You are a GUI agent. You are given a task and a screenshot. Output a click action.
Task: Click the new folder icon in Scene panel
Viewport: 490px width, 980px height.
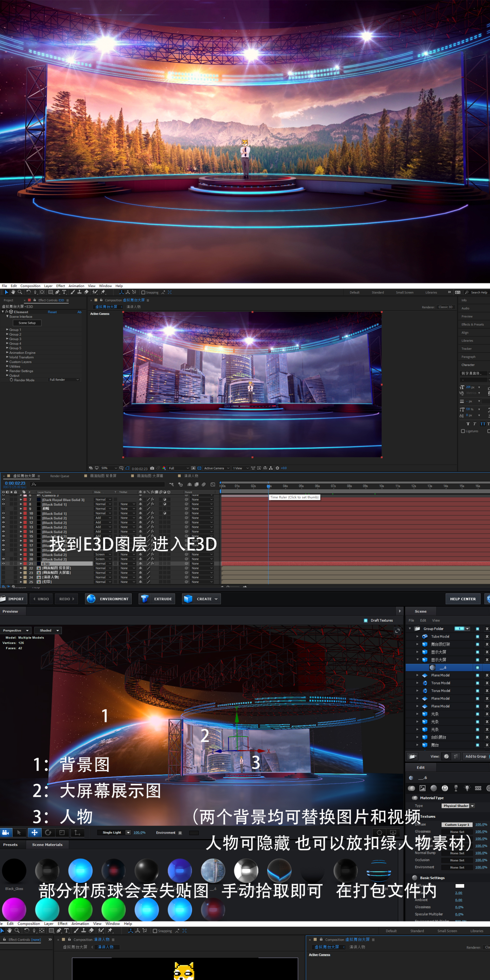[x=412, y=756]
